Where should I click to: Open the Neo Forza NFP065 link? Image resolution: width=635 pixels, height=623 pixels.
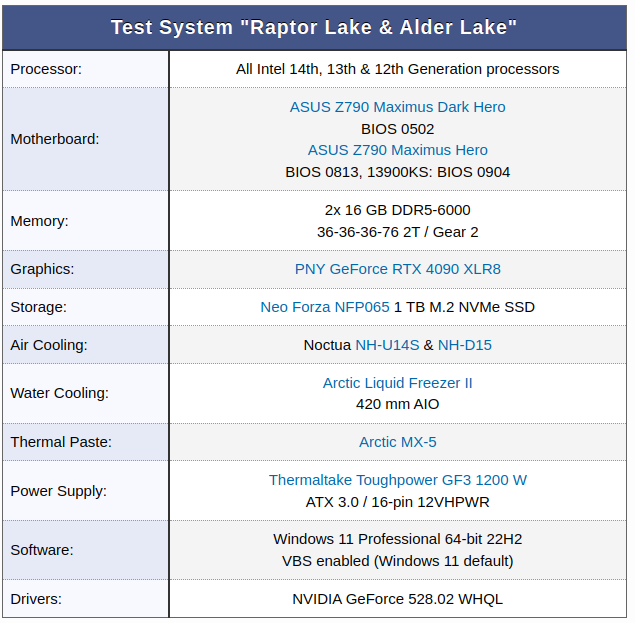[325, 307]
